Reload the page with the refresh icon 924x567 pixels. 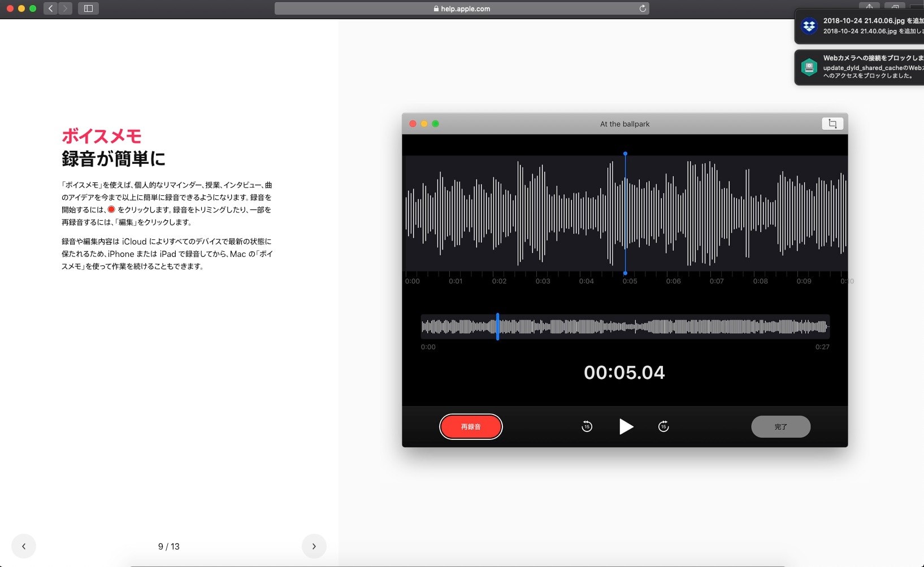[643, 8]
